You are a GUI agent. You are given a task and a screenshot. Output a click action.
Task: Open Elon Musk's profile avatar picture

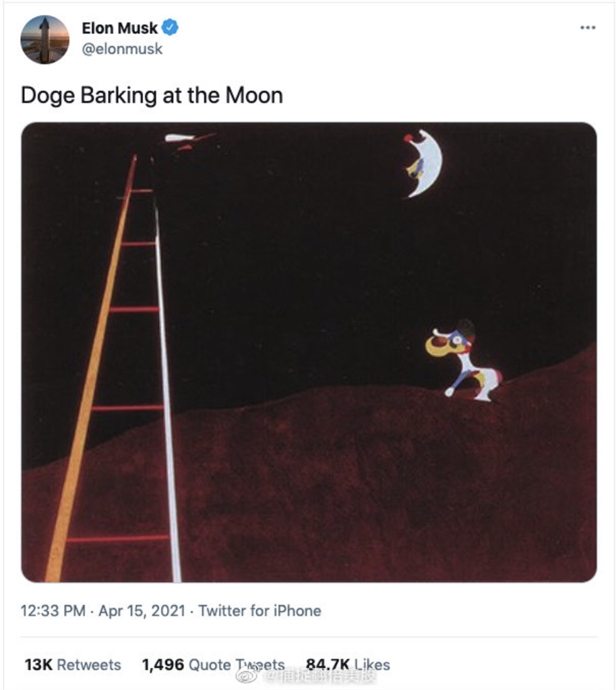coord(45,40)
